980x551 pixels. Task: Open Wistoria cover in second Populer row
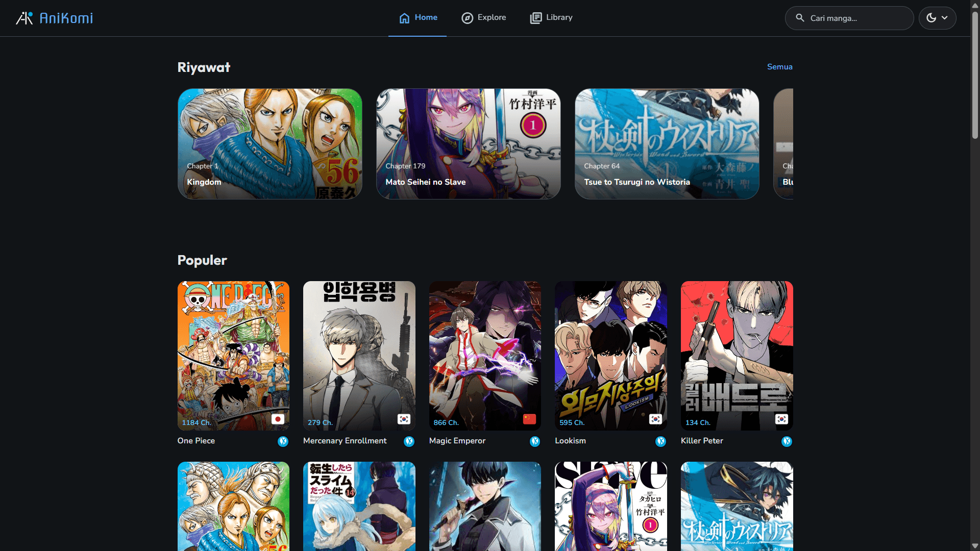pos(737,506)
